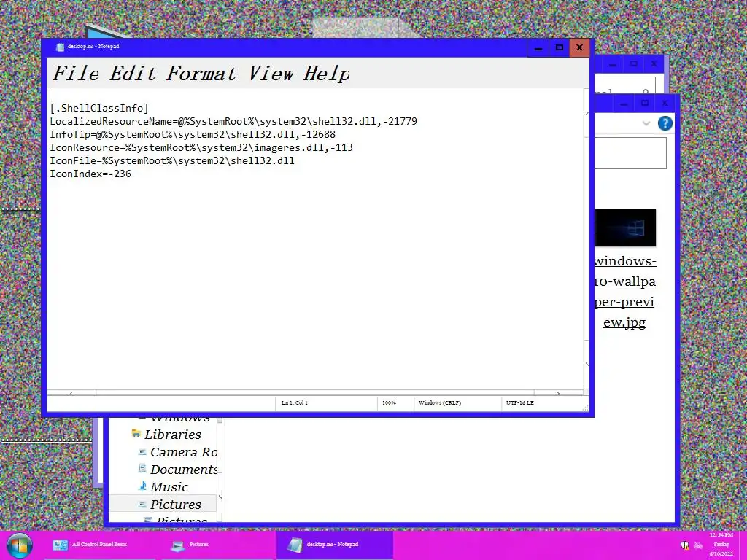Click the InfoTip line in Notepad
The height and width of the screenshot is (560, 747).
193,134
